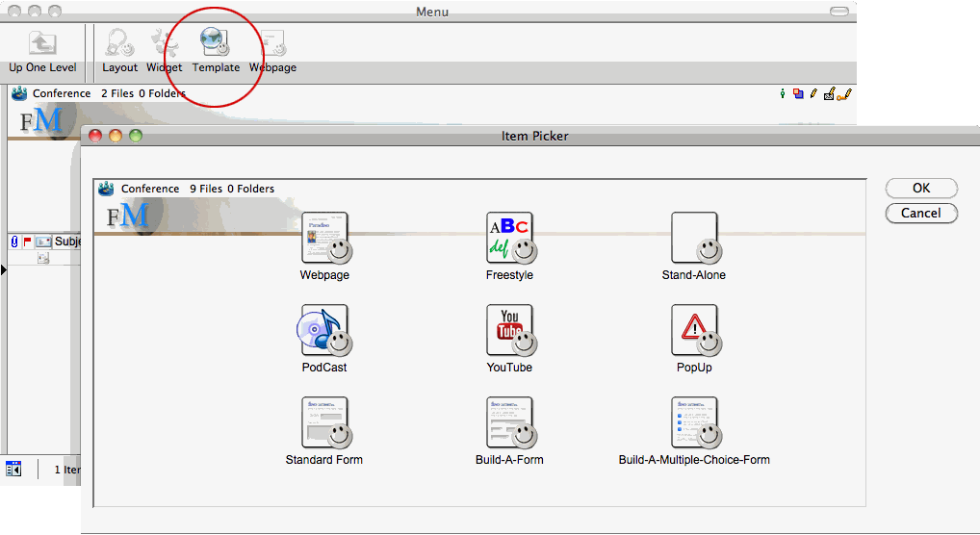
Task: Select the PodCast template icon
Action: point(324,331)
